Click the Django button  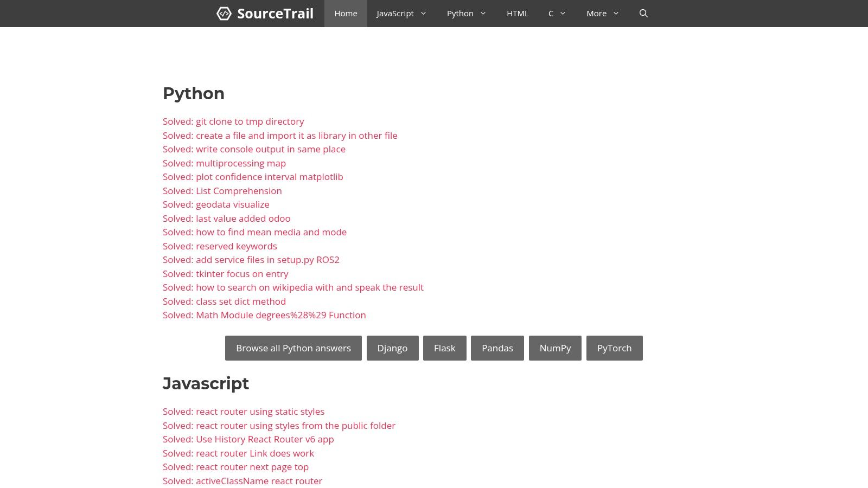coord(392,348)
